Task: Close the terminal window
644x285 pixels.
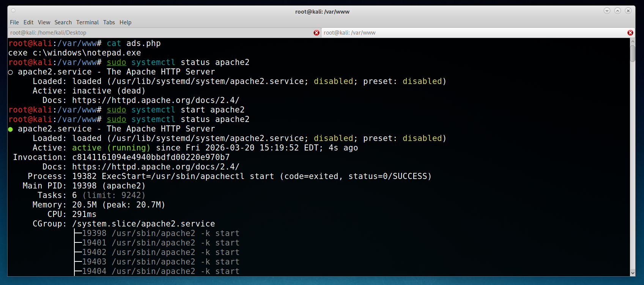Action: (628, 11)
